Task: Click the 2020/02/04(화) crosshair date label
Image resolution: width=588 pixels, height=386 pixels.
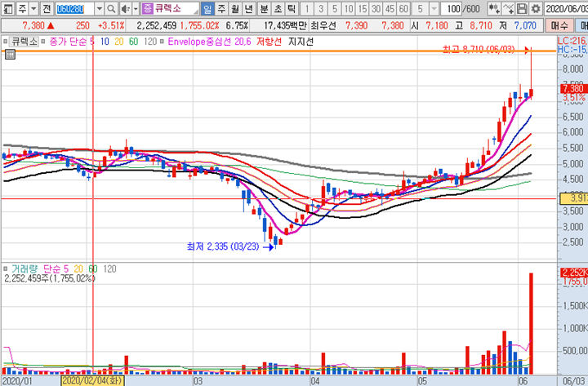Action: click(x=92, y=381)
